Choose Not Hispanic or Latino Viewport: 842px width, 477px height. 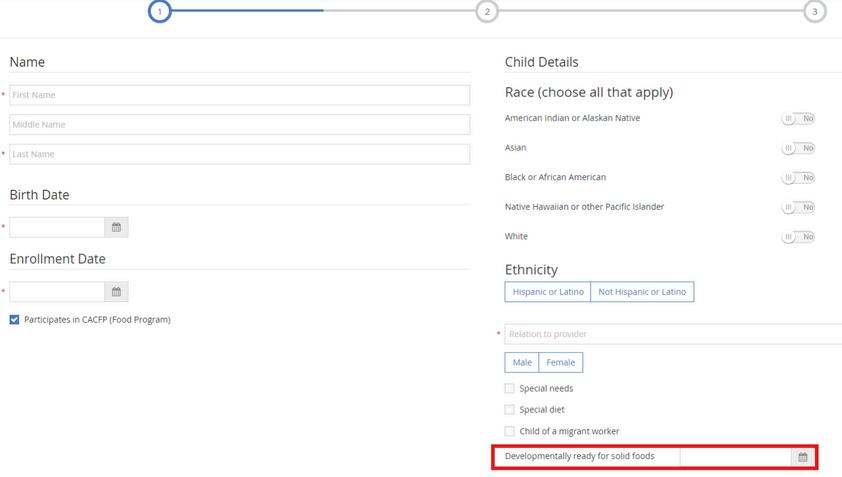coord(641,292)
